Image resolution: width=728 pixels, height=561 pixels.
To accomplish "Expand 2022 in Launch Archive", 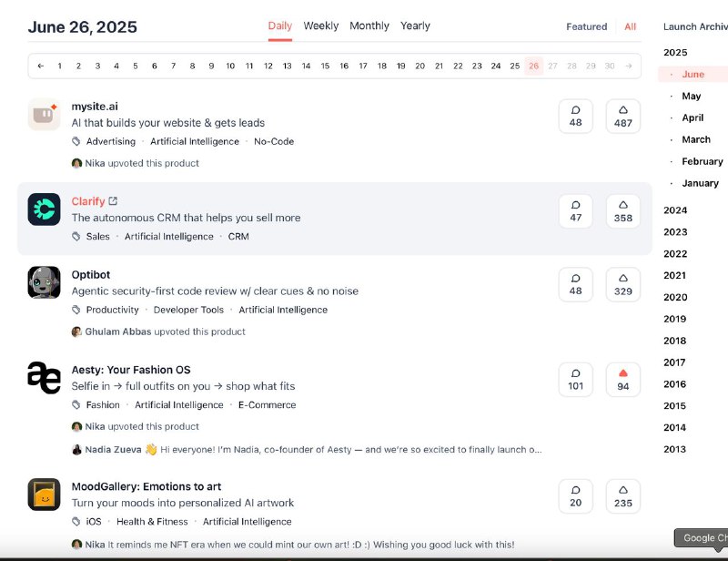I will coord(675,254).
